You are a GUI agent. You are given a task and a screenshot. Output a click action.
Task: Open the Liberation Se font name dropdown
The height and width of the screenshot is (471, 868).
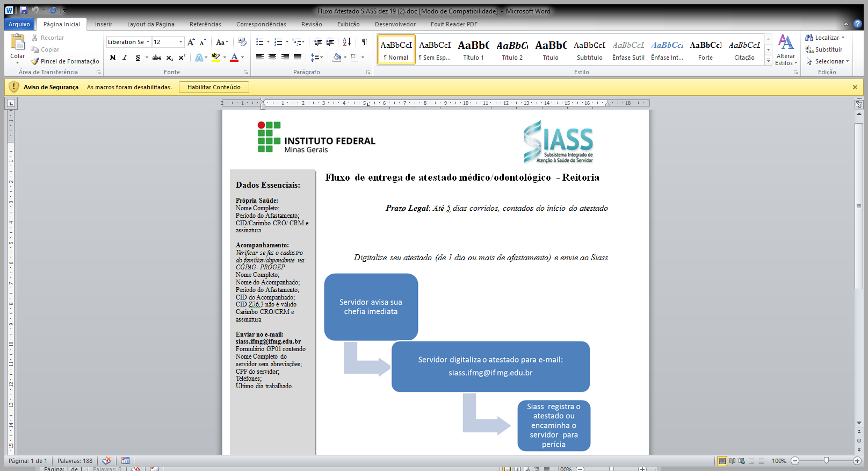(x=148, y=42)
